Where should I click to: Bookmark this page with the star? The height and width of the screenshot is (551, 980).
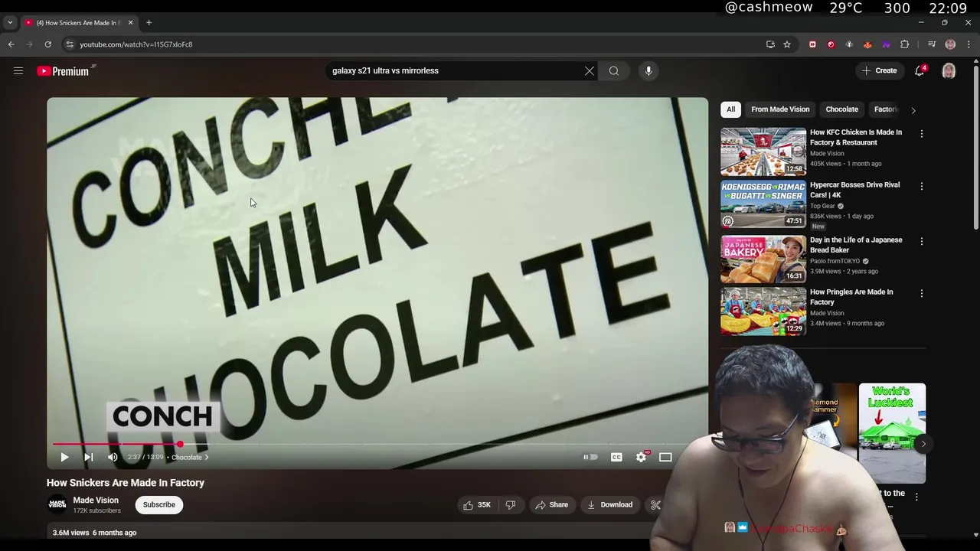point(787,44)
